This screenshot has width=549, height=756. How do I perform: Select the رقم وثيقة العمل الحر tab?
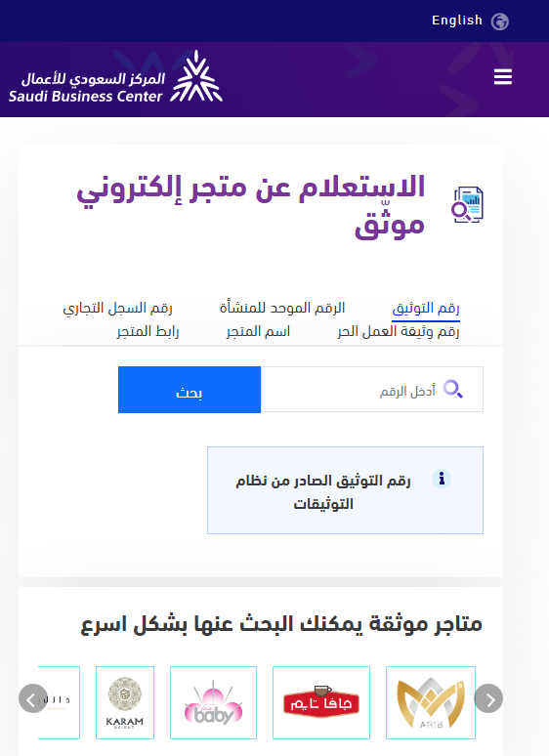pyautogui.click(x=399, y=331)
